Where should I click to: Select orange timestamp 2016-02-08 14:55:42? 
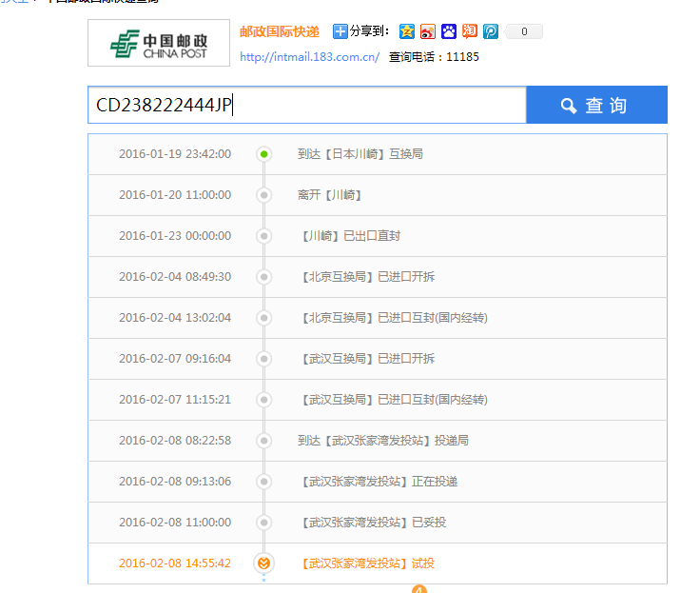[175, 563]
